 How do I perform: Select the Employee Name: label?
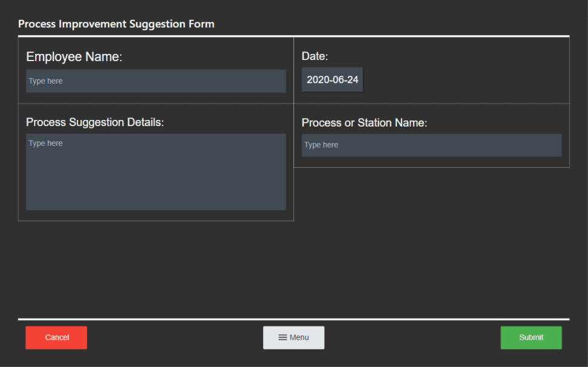click(x=74, y=56)
